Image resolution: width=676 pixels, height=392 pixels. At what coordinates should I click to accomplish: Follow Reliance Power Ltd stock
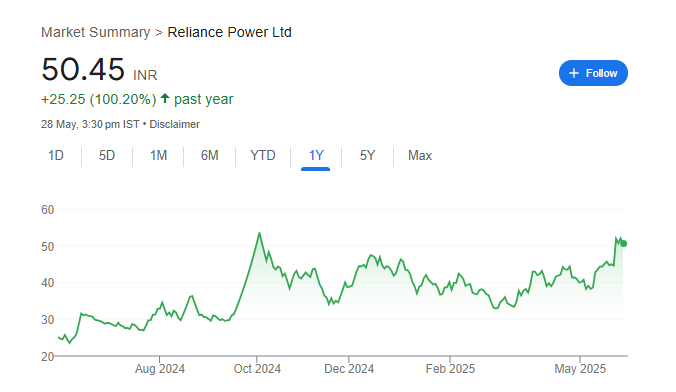click(x=593, y=73)
